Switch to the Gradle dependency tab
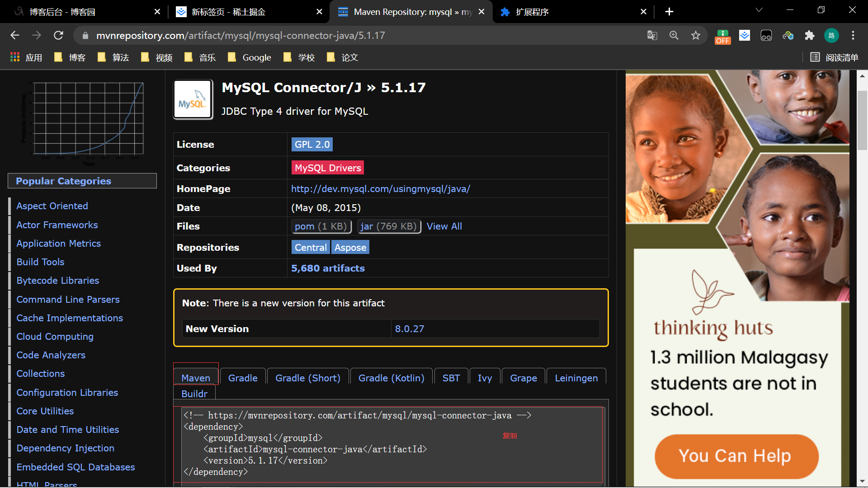Screen dimensions: 868x488 click(243, 378)
